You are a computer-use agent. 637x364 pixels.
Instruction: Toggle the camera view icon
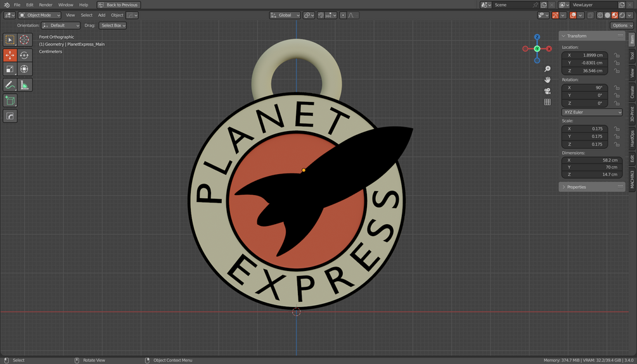click(547, 91)
